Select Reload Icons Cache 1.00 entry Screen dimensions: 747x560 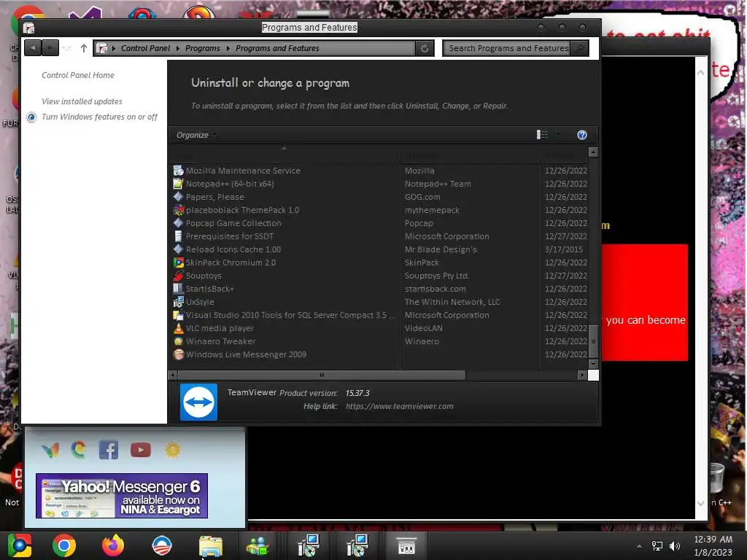(x=233, y=249)
